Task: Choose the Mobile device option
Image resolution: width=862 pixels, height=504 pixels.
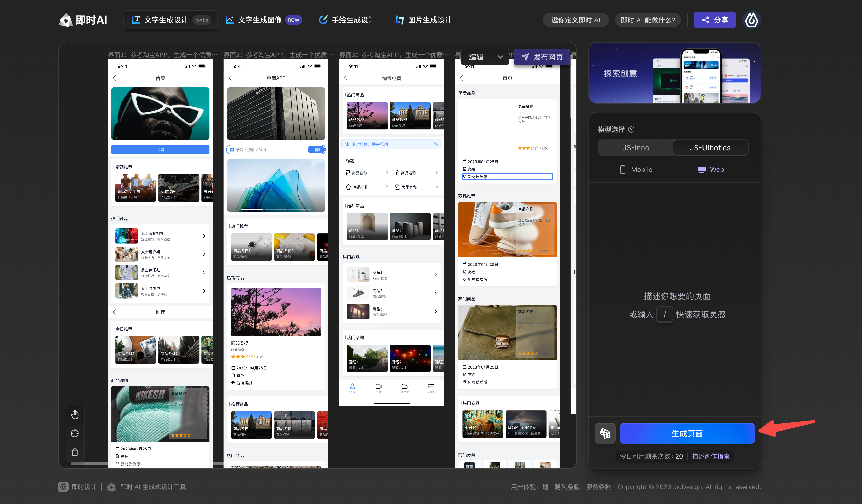Action: [x=636, y=170]
